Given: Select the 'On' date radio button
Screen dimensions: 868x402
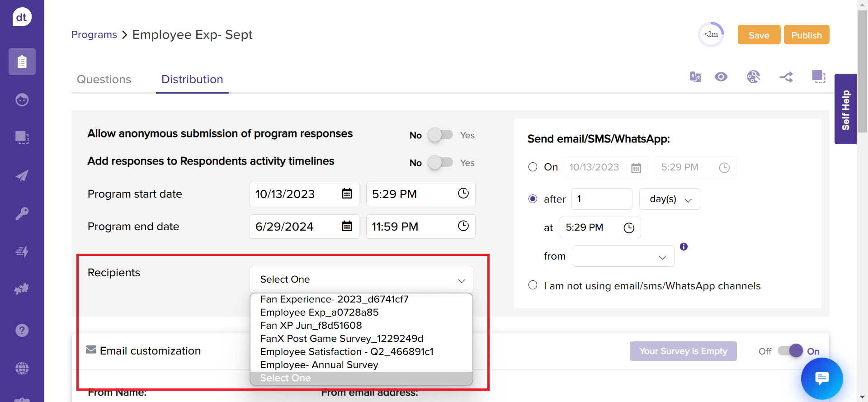Looking at the screenshot, I should [x=533, y=167].
